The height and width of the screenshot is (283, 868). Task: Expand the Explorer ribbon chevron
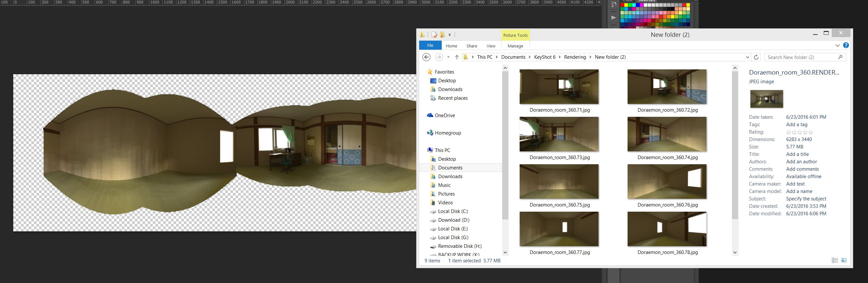[837, 45]
